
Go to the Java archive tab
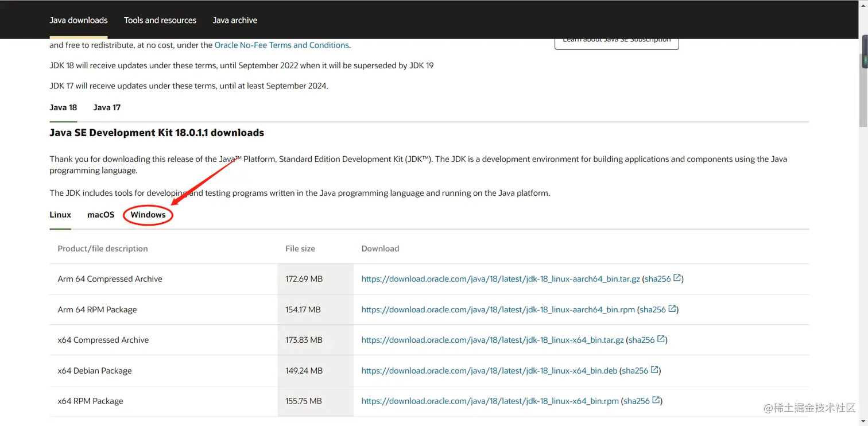coord(235,20)
